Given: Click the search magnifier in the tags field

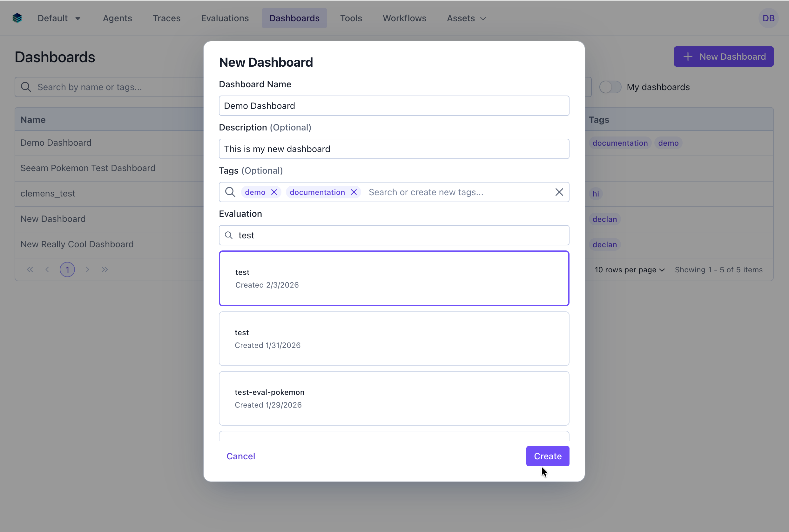Looking at the screenshot, I should click(230, 192).
